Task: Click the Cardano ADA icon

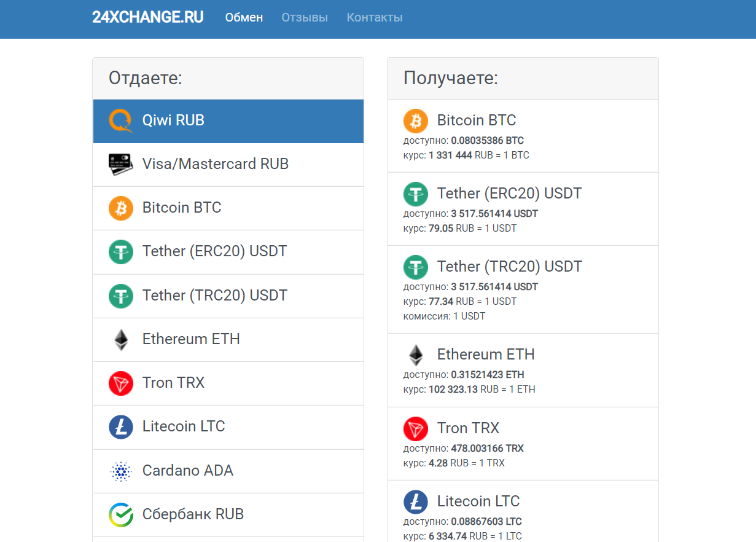Action: tap(121, 471)
